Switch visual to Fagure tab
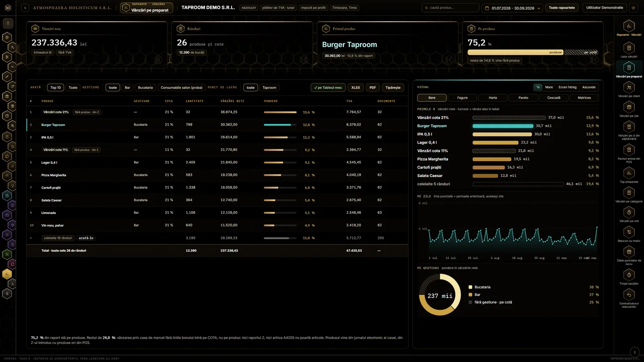This screenshot has width=644, height=362. point(462,98)
